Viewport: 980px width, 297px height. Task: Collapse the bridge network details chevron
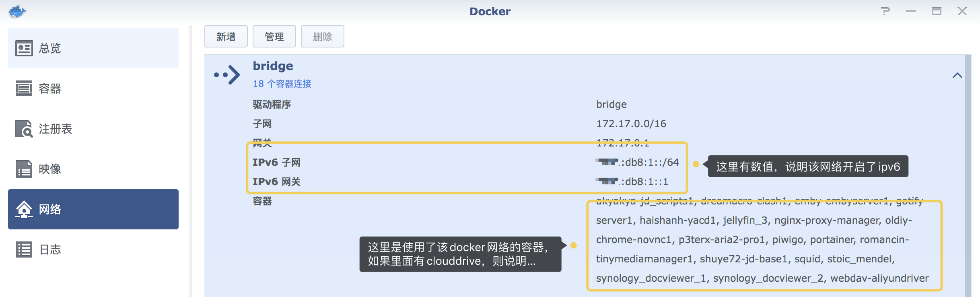[957, 76]
